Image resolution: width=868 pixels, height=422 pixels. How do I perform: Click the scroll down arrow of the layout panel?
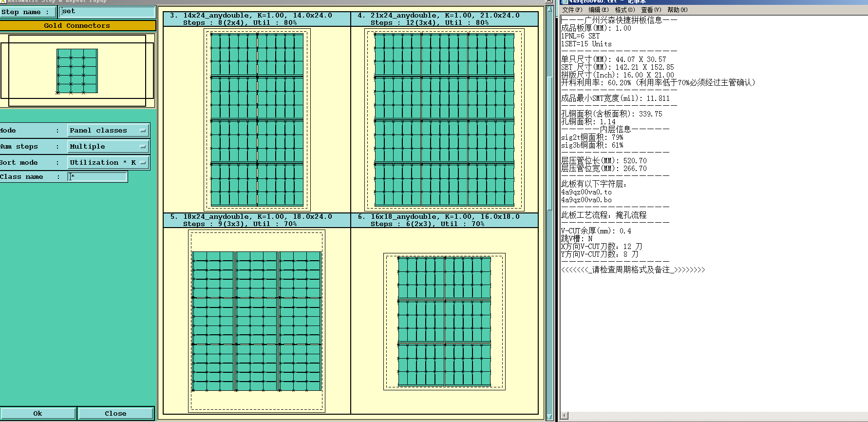click(549, 418)
